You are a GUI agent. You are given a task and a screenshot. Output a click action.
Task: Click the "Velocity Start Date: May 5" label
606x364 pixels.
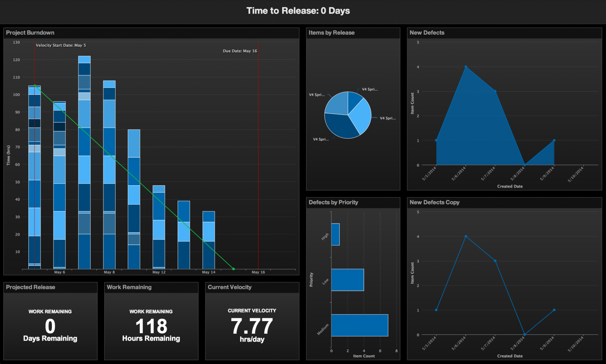pyautogui.click(x=61, y=45)
